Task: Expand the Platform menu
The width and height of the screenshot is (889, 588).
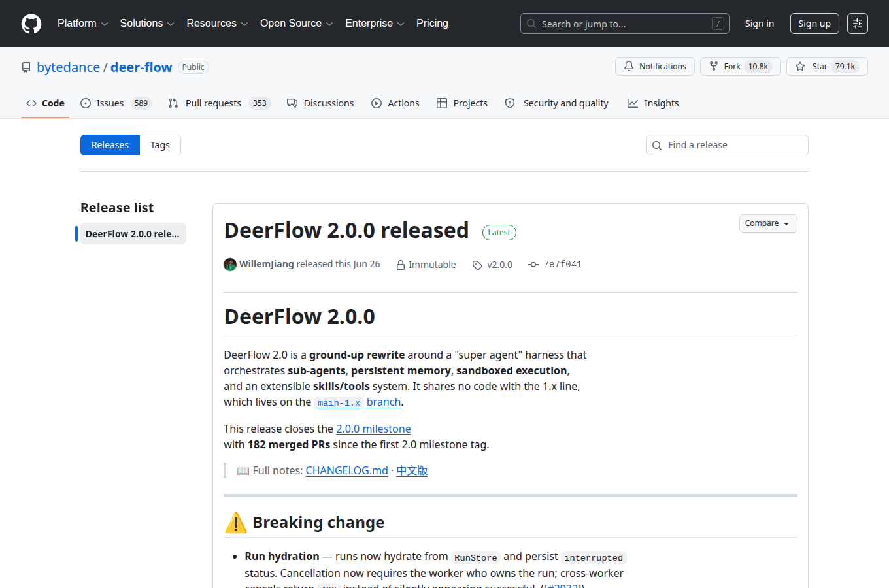Action: 83,24
